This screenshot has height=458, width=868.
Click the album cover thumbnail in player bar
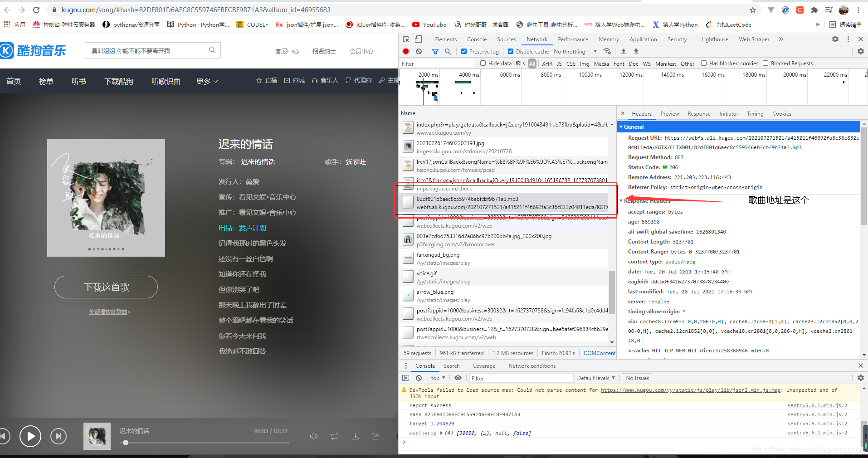click(97, 436)
